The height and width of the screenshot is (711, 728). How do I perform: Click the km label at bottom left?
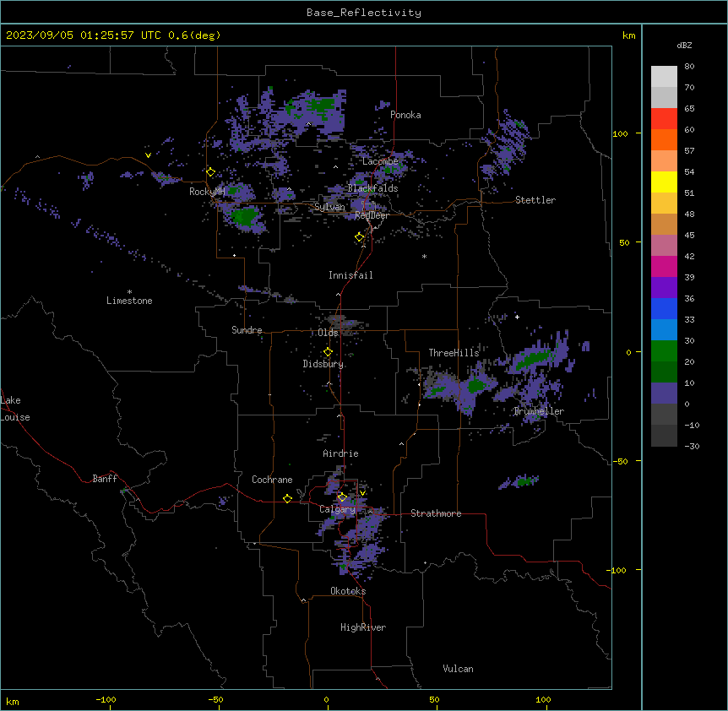(12, 701)
